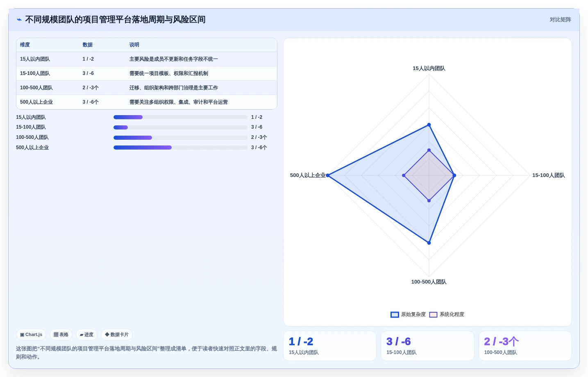Toggle the 原始复杂度 legend swatch
Image resolution: width=588 pixels, height=377 pixels.
click(x=395, y=315)
